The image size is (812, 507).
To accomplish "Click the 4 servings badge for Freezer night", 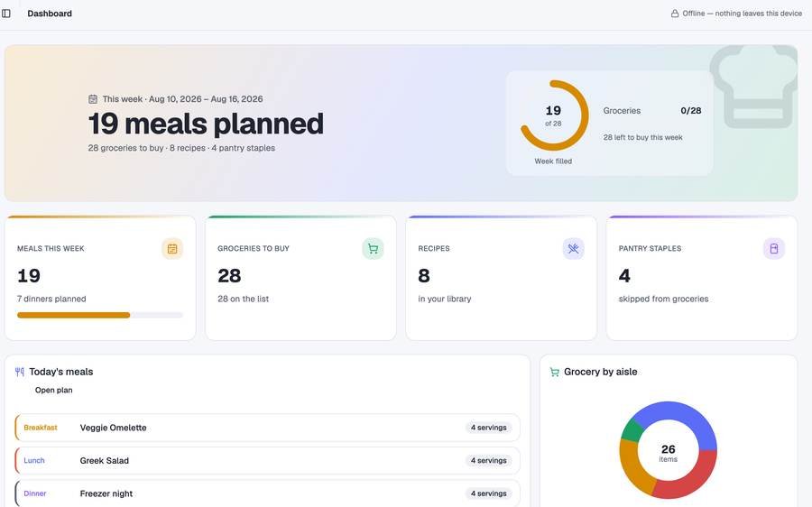I will 488,493.
